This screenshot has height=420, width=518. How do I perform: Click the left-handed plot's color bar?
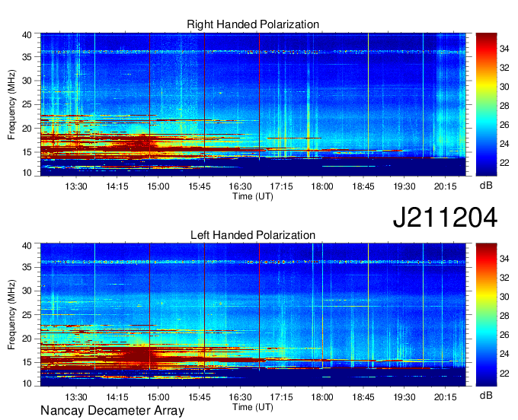click(x=486, y=315)
